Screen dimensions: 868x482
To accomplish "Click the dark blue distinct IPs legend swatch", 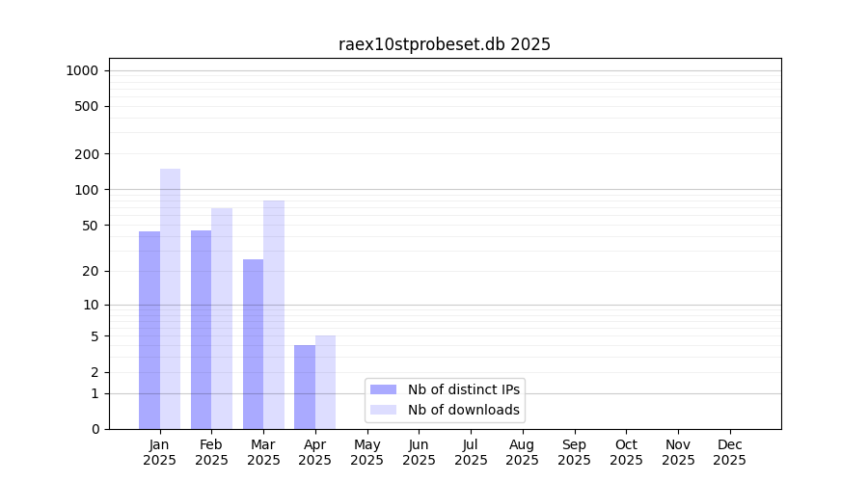I will (x=383, y=389).
